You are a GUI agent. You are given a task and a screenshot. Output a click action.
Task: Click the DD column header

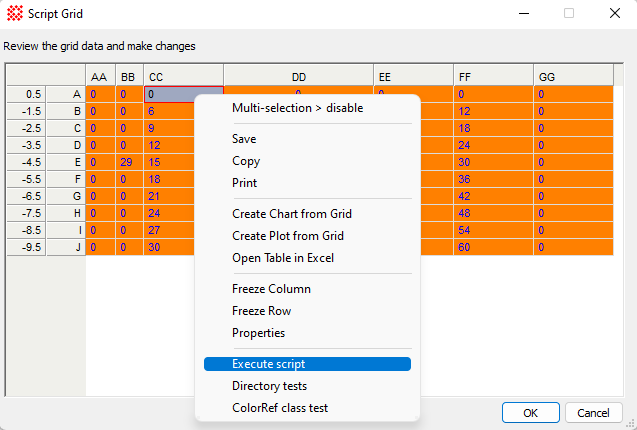298,76
